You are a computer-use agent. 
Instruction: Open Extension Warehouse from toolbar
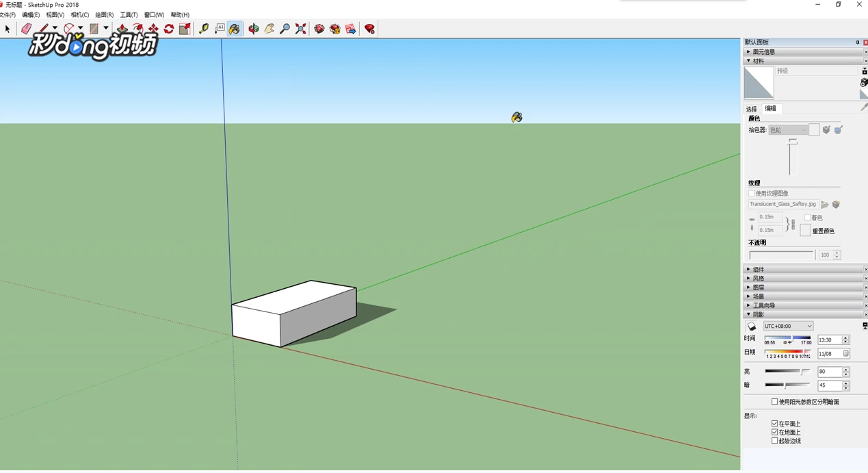coord(335,29)
